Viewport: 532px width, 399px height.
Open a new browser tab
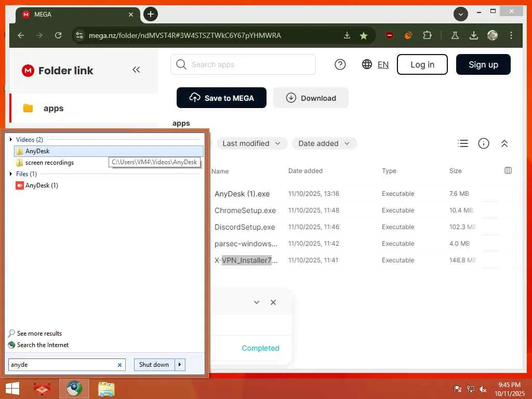(x=151, y=14)
